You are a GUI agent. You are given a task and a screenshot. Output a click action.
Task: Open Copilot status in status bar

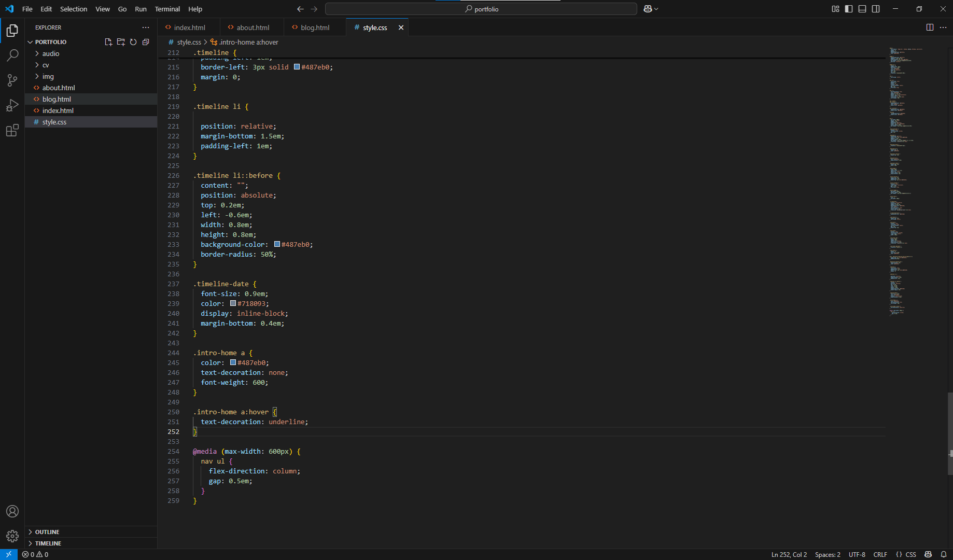click(x=928, y=554)
